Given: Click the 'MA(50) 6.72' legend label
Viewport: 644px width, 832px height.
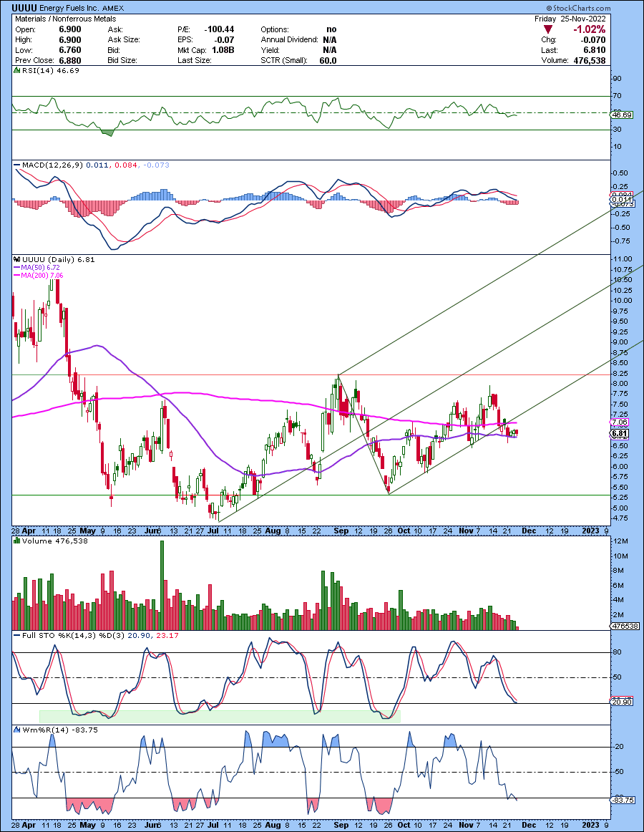Looking at the screenshot, I should [40, 268].
